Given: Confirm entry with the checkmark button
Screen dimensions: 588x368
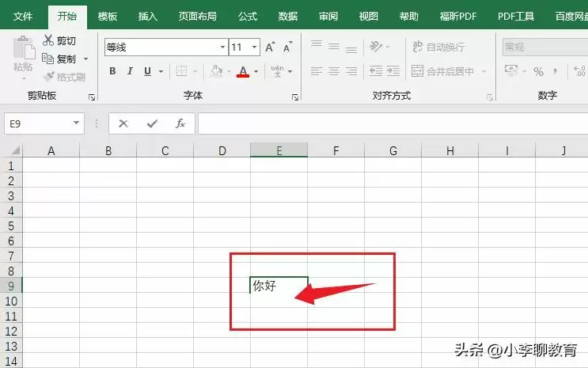Looking at the screenshot, I should click(152, 123).
